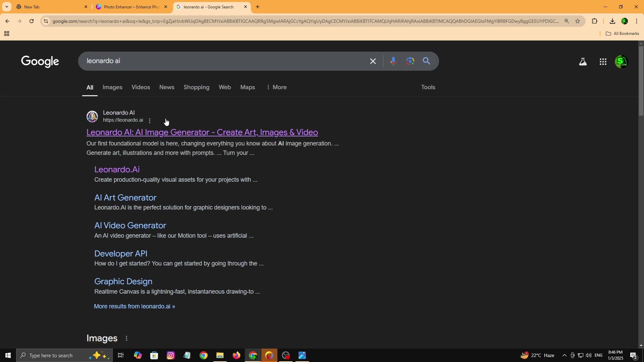This screenshot has width=644, height=362.
Task: Open Leonardo AI Image Generator main result
Action: tap(202, 132)
